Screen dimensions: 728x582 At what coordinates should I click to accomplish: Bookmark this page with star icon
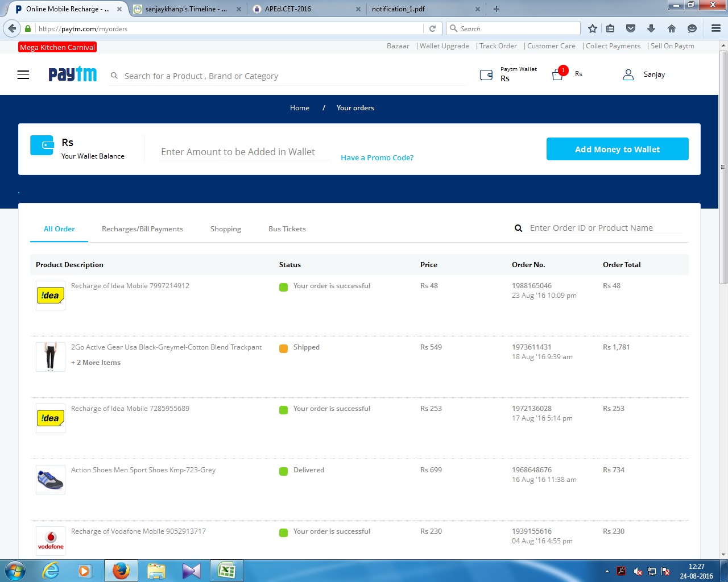tap(593, 28)
